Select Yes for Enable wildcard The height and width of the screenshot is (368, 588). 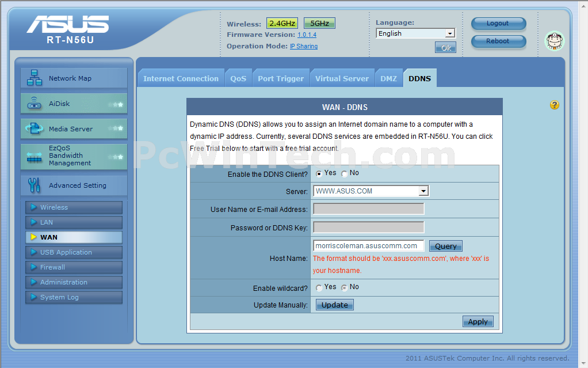pyautogui.click(x=319, y=288)
